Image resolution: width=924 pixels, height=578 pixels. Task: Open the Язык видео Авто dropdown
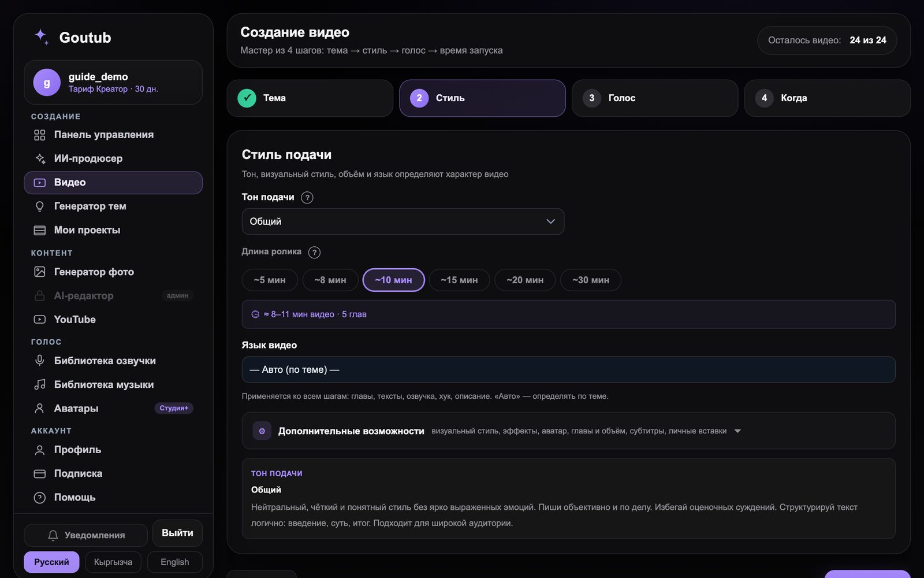(568, 369)
